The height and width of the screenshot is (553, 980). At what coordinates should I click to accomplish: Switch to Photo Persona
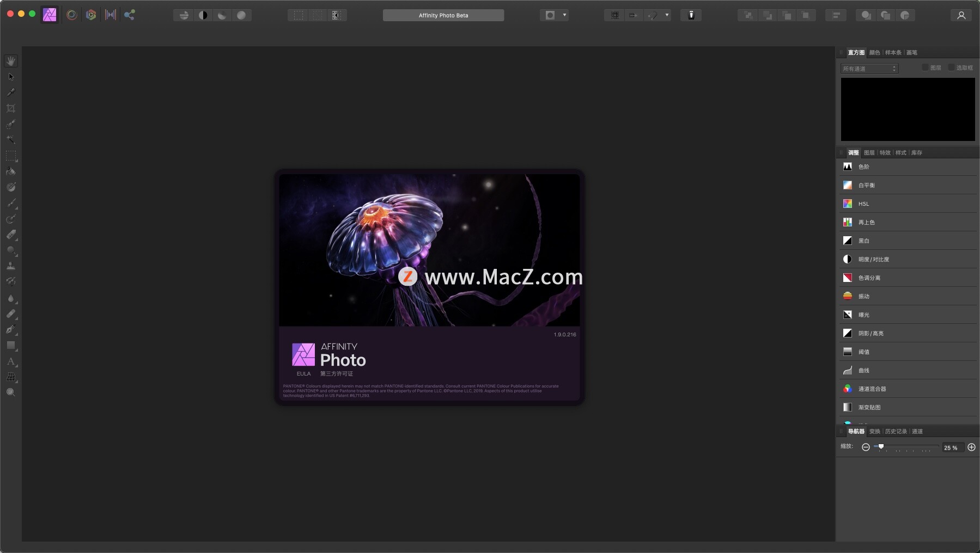pyautogui.click(x=50, y=15)
